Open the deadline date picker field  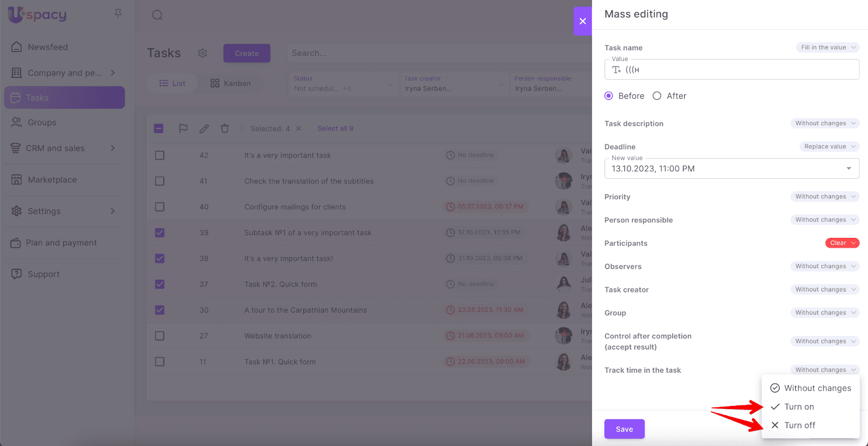point(732,169)
